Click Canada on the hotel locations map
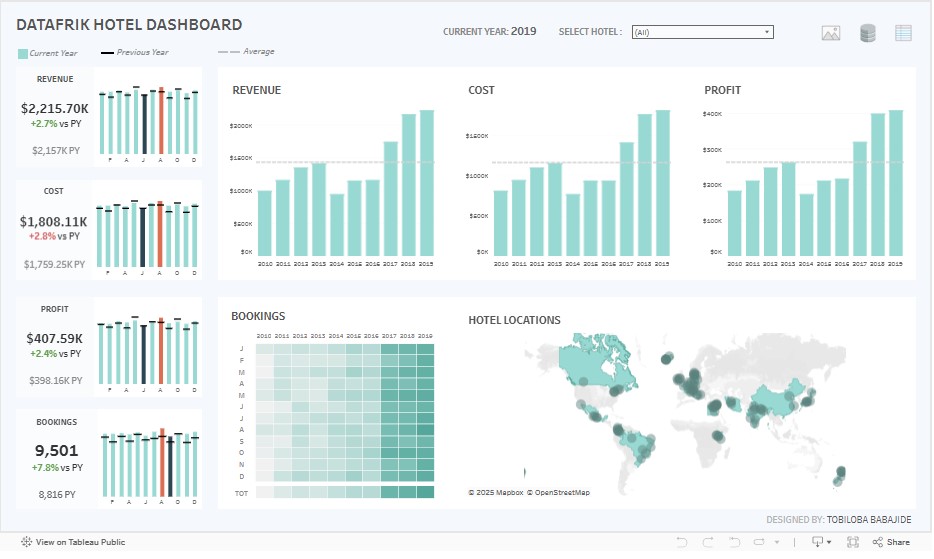 588,362
